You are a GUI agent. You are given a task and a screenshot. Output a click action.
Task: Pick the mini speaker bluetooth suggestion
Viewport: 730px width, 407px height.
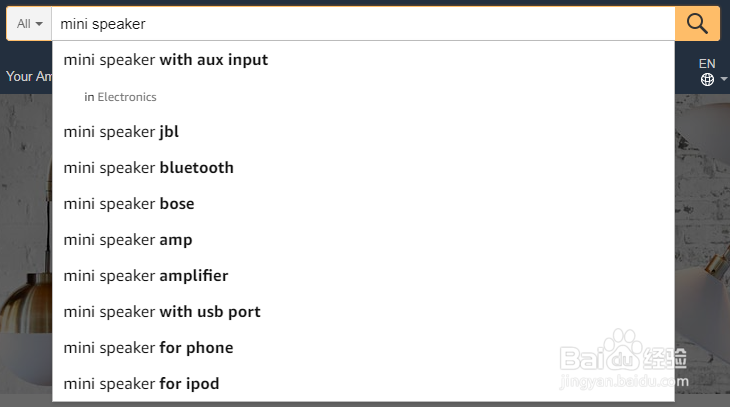148,168
